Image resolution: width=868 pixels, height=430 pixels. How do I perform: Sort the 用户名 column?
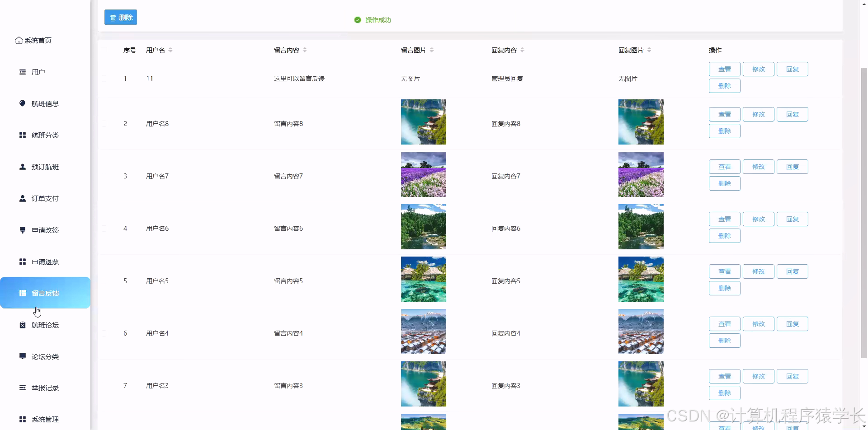click(x=170, y=50)
